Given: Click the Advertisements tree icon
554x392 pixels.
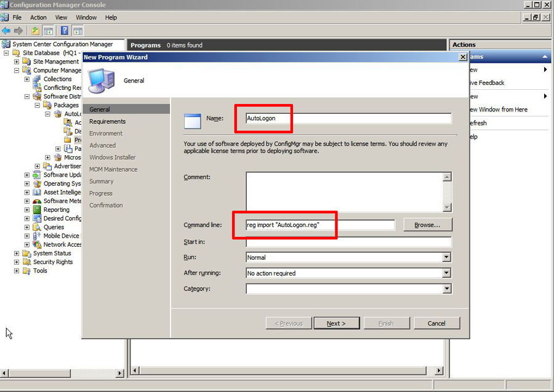Looking at the screenshot, I should pos(47,166).
